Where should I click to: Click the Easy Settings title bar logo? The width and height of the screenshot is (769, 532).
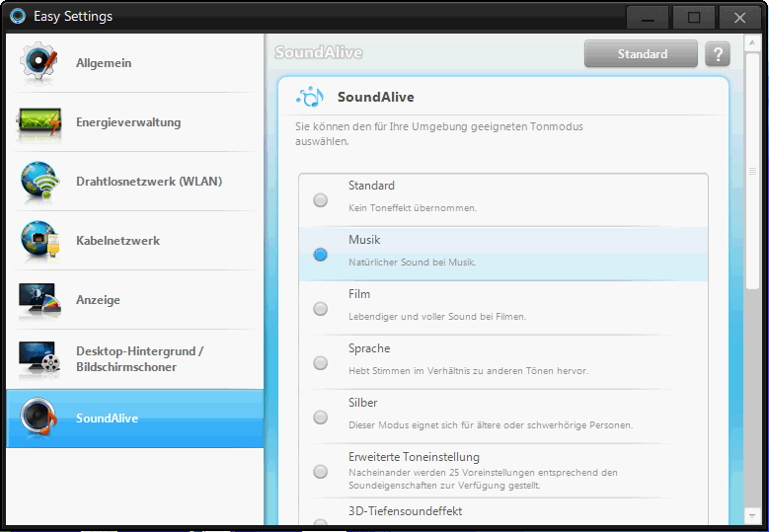point(18,16)
